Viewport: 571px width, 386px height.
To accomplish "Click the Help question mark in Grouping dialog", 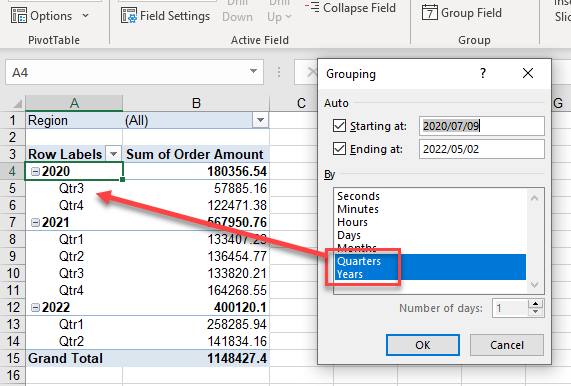I will tap(483, 73).
